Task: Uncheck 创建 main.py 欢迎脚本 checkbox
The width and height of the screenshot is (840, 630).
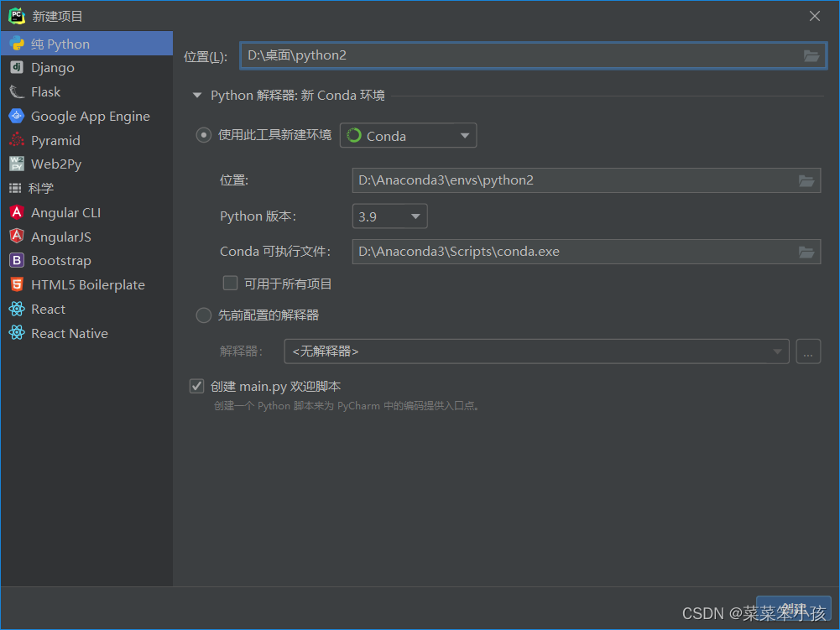Action: [x=196, y=386]
